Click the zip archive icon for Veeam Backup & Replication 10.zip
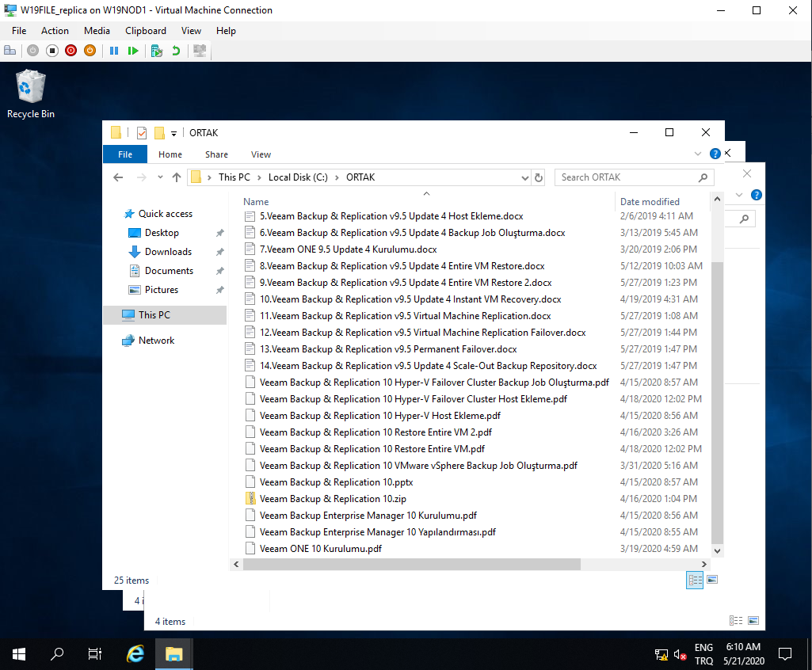The image size is (812, 670). 250,499
